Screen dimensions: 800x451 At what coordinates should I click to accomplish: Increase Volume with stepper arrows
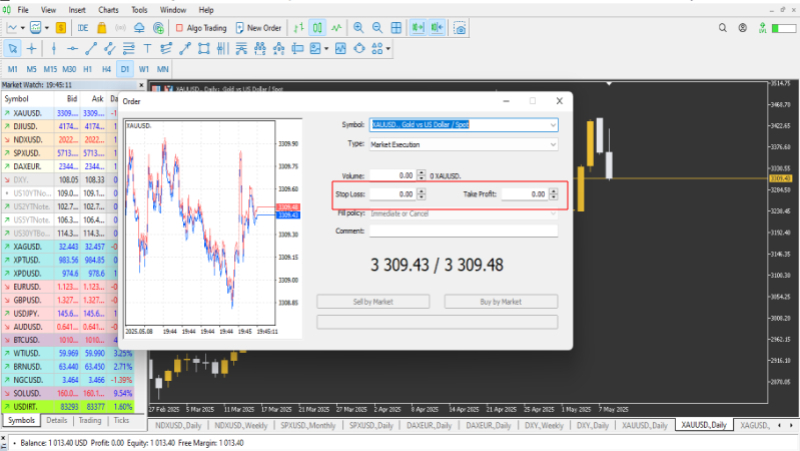(x=421, y=176)
